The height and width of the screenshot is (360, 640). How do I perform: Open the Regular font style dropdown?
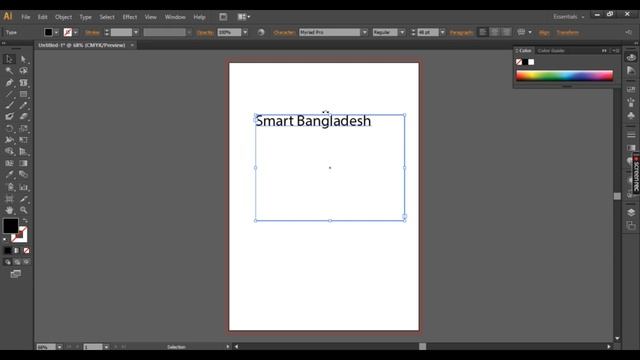(x=402, y=32)
